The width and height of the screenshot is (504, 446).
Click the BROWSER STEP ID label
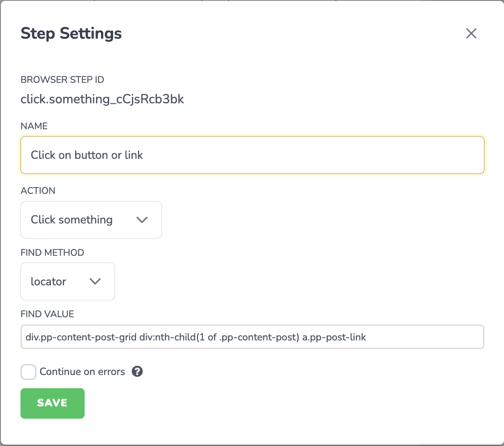(x=62, y=80)
